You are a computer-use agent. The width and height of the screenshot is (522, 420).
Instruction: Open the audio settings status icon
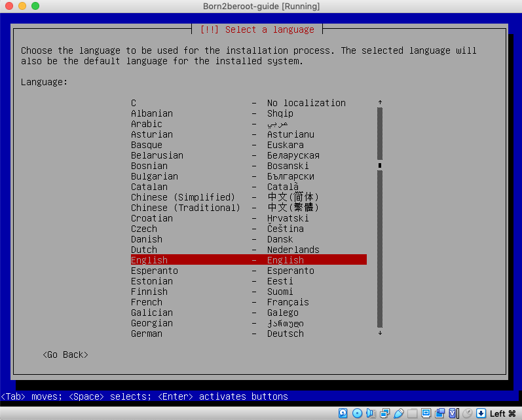[x=371, y=413]
